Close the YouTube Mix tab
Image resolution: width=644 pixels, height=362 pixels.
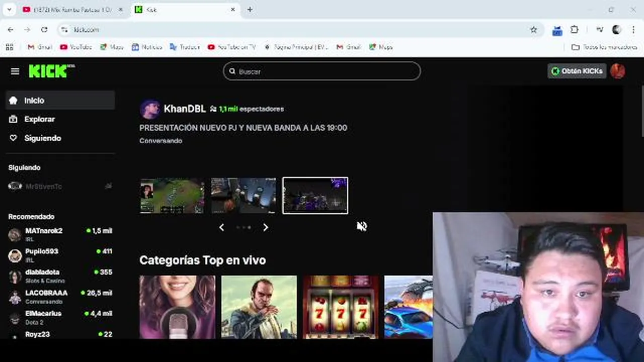pos(120,10)
